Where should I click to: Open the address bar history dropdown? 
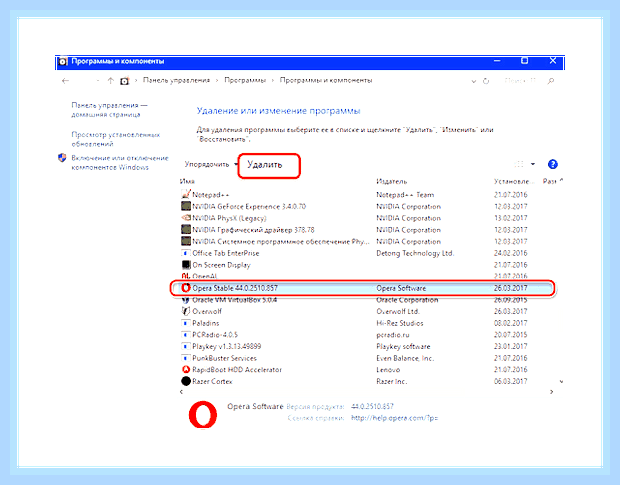[474, 82]
